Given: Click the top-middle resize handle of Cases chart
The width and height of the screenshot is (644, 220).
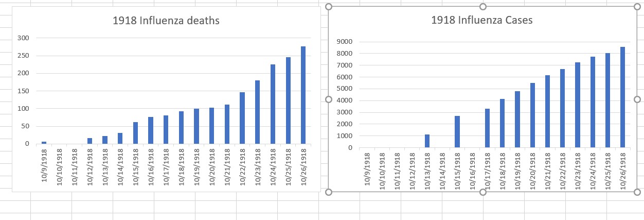Looking at the screenshot, I should coord(482,7).
